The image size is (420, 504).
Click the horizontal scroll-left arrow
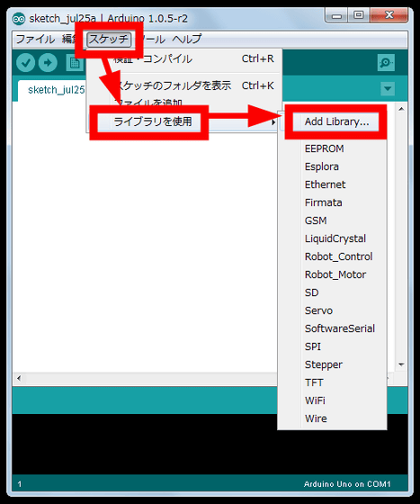[19, 378]
